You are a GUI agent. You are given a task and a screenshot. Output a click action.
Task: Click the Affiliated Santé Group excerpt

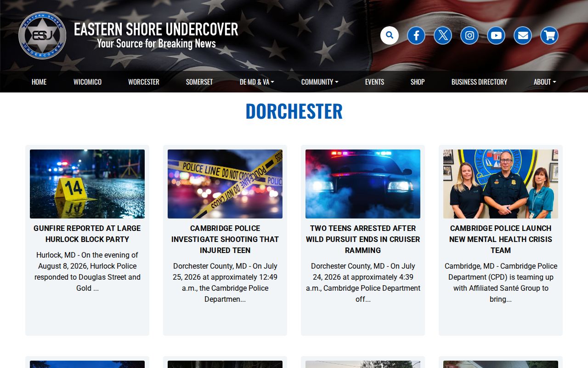(x=501, y=282)
